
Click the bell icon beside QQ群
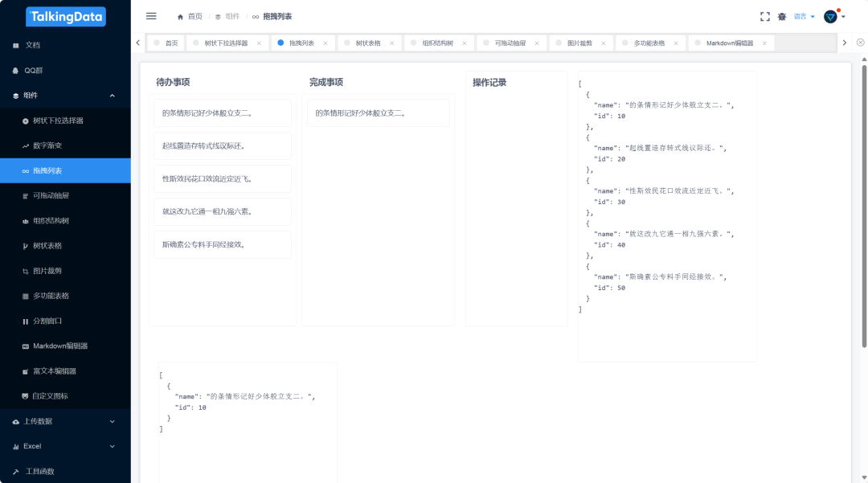pos(15,71)
